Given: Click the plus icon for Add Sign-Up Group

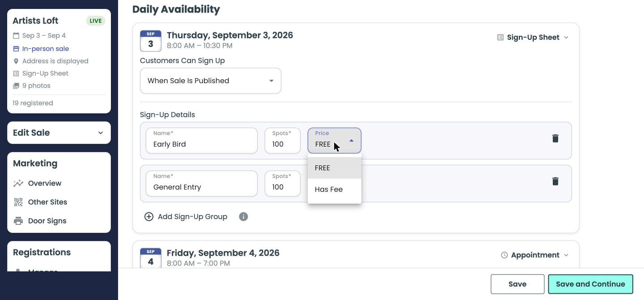Looking at the screenshot, I should pos(149,217).
